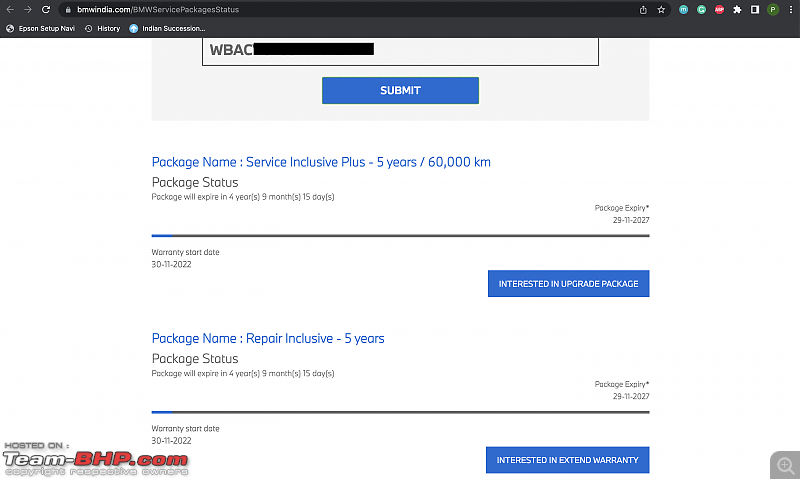This screenshot has height=479, width=800.
Task: Click Interested in Upgrade Package button
Action: (x=568, y=284)
